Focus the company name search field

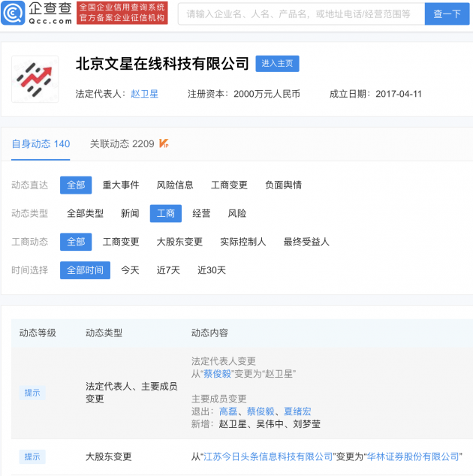(301, 14)
